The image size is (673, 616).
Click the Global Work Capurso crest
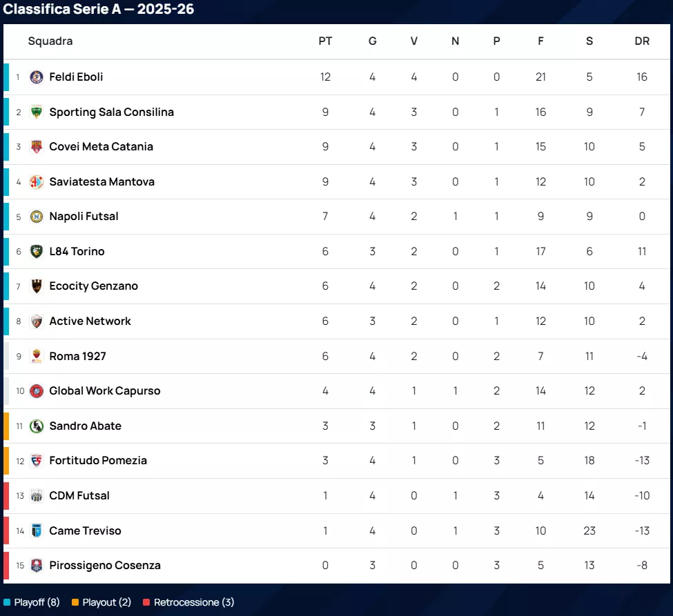point(37,391)
